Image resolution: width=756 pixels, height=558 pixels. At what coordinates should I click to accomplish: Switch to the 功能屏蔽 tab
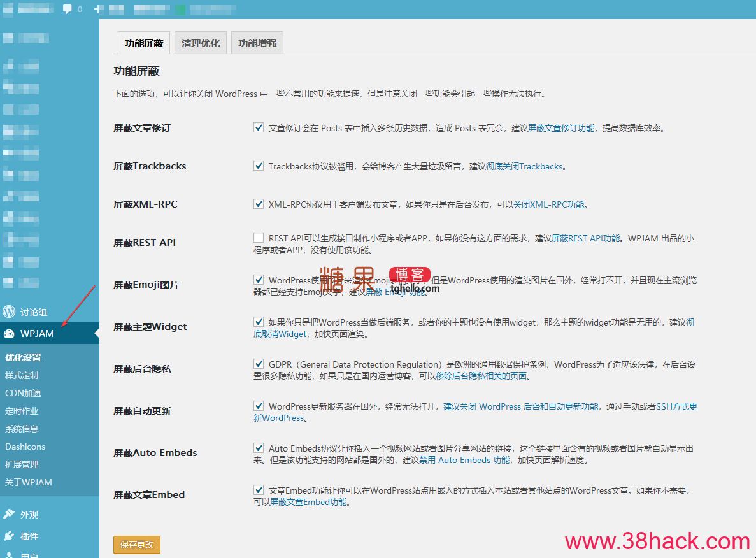[x=144, y=43]
